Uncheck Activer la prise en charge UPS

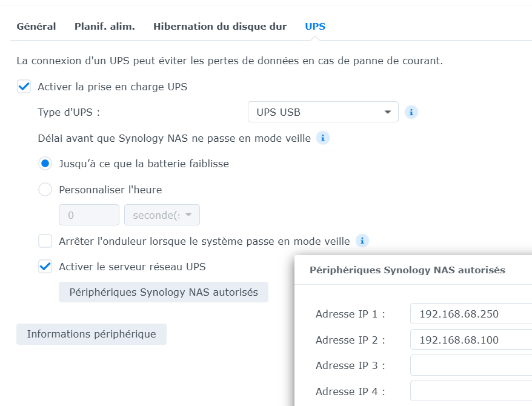pos(24,87)
